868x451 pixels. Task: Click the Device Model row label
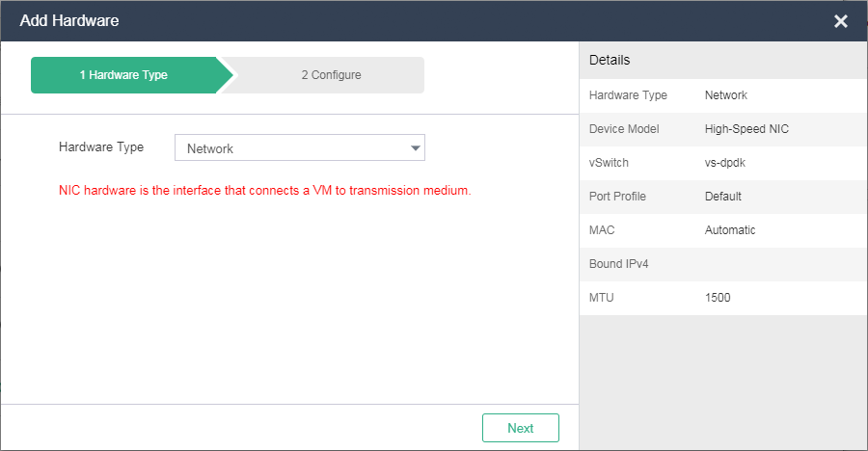(x=624, y=129)
